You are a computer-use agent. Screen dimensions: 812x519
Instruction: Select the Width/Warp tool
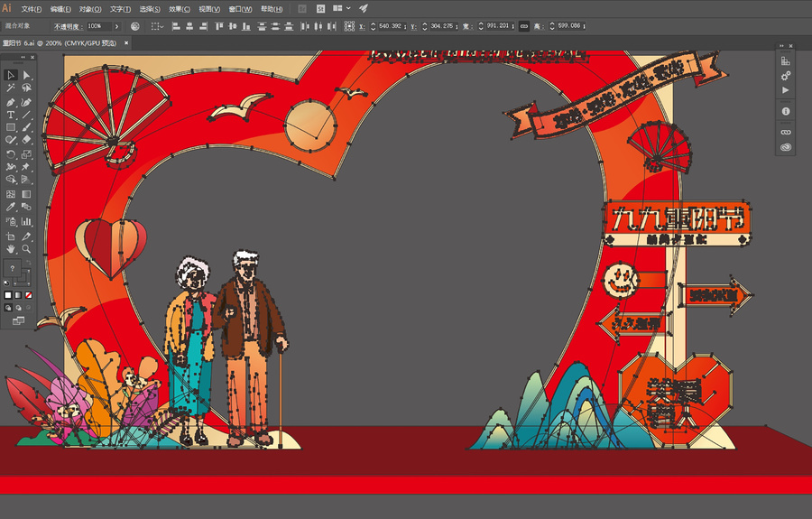[x=10, y=167]
